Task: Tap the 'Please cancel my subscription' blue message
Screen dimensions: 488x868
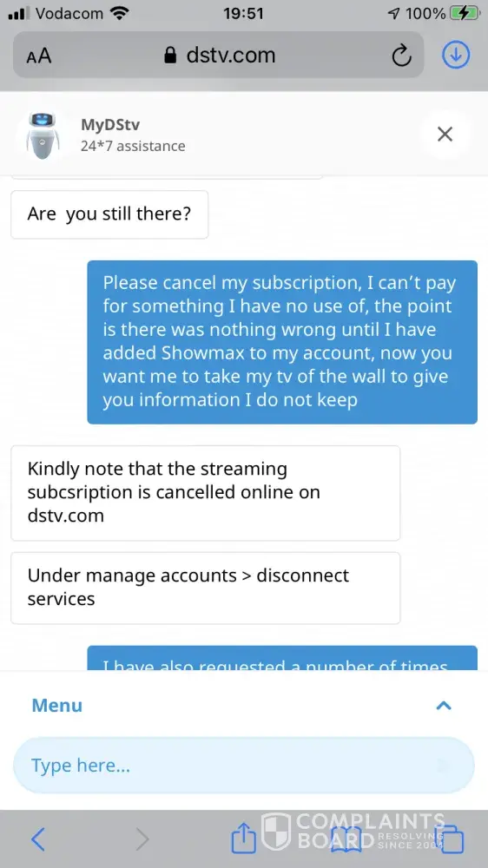Action: (x=282, y=342)
